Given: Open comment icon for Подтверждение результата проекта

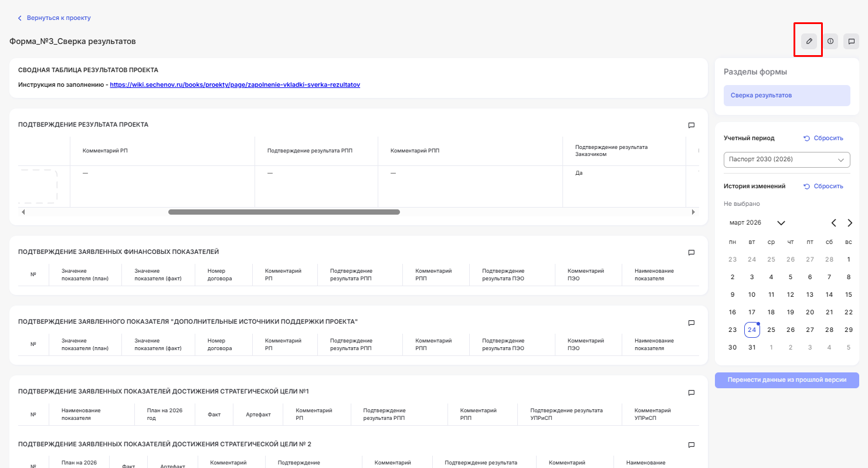Looking at the screenshot, I should click(691, 125).
